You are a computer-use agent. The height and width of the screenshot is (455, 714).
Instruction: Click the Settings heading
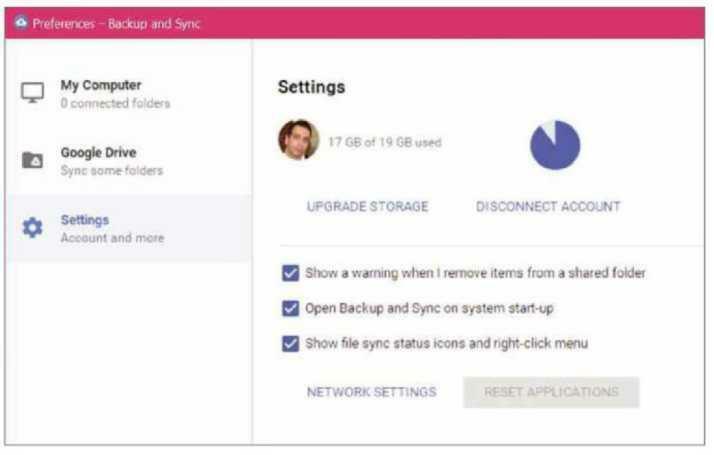click(311, 87)
